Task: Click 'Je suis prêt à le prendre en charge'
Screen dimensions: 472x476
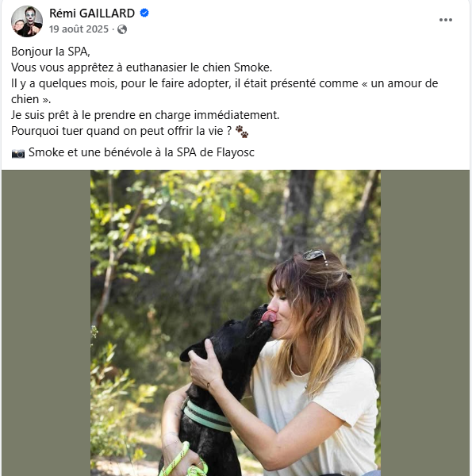Action: (145, 115)
